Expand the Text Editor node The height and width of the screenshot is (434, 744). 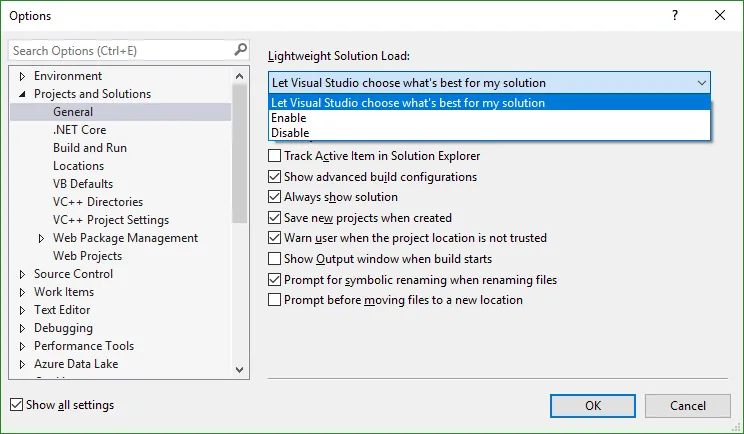pyautogui.click(x=22, y=310)
